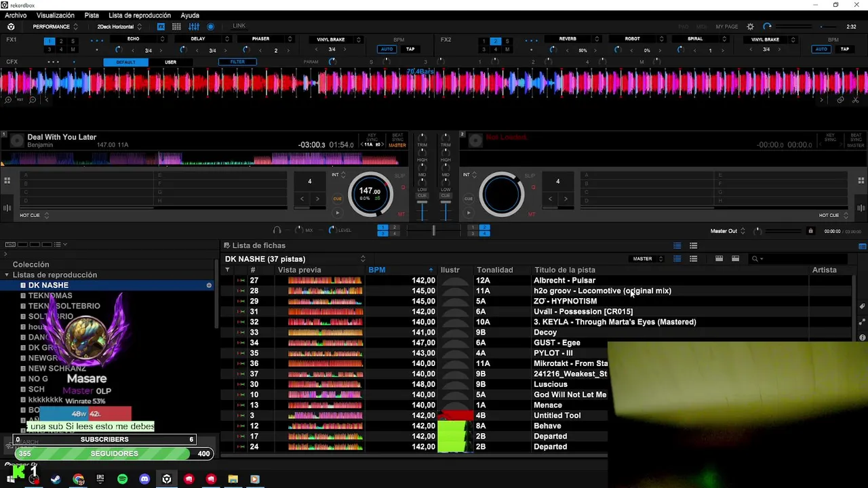Show the mixer panel icon

pos(194,26)
